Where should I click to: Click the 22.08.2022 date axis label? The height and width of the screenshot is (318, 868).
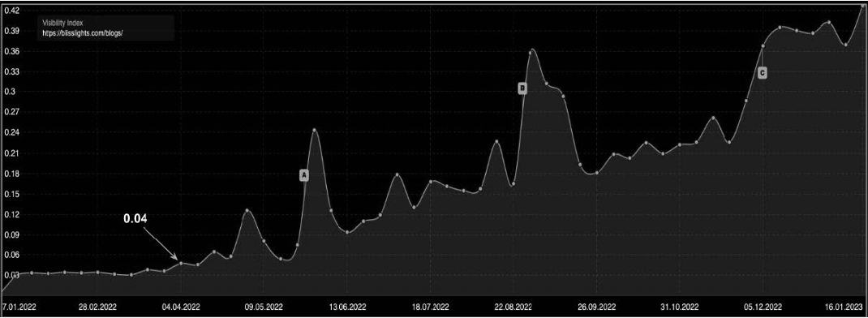tap(513, 306)
